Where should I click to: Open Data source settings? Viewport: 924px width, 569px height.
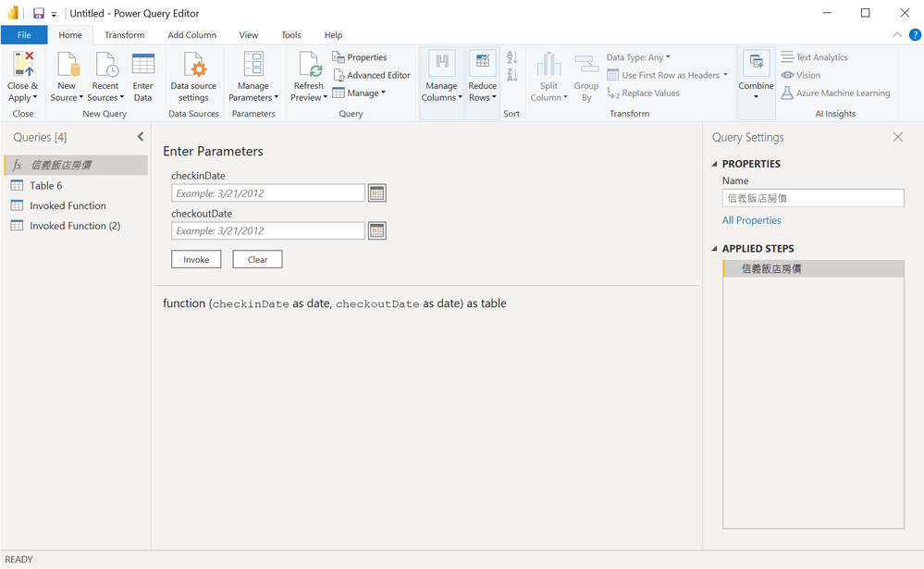(x=194, y=77)
